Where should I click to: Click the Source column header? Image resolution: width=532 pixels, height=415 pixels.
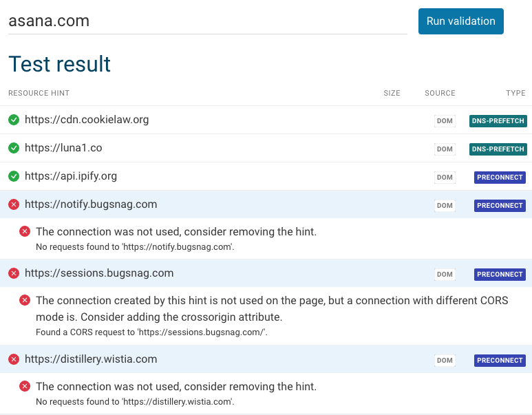pyautogui.click(x=440, y=93)
